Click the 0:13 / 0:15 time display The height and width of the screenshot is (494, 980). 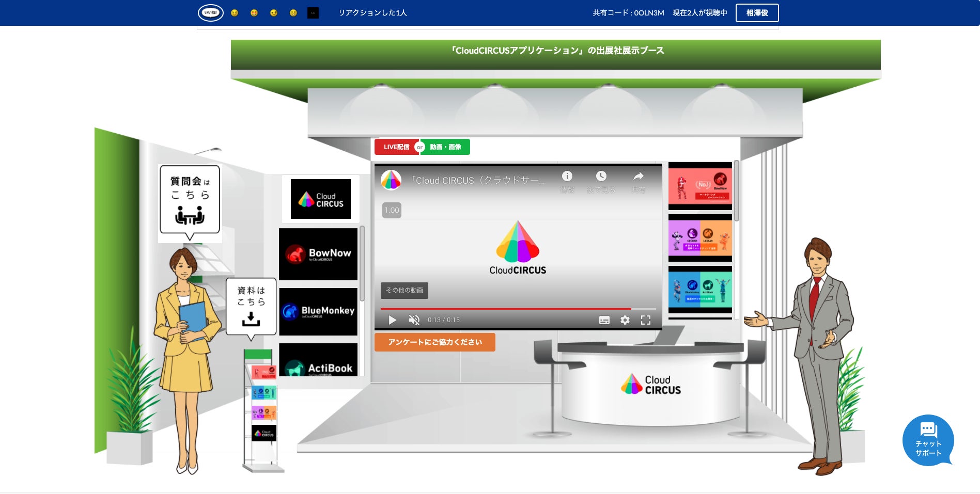pos(444,320)
